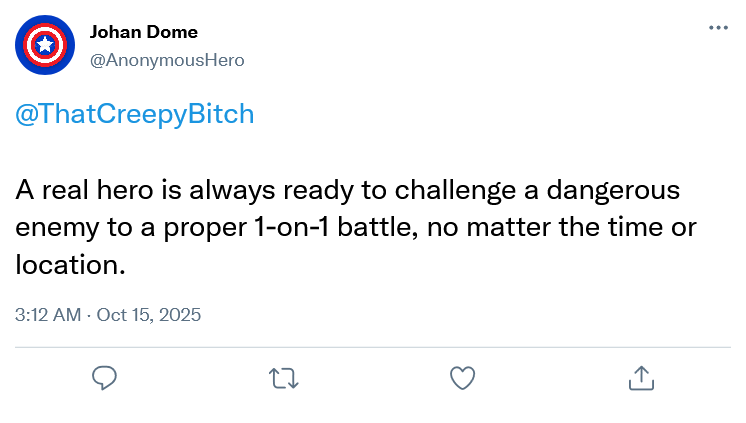Viewport: 746px width, 423px height.
Task: Click the white star in the avatar
Action: pyautogui.click(x=44, y=45)
